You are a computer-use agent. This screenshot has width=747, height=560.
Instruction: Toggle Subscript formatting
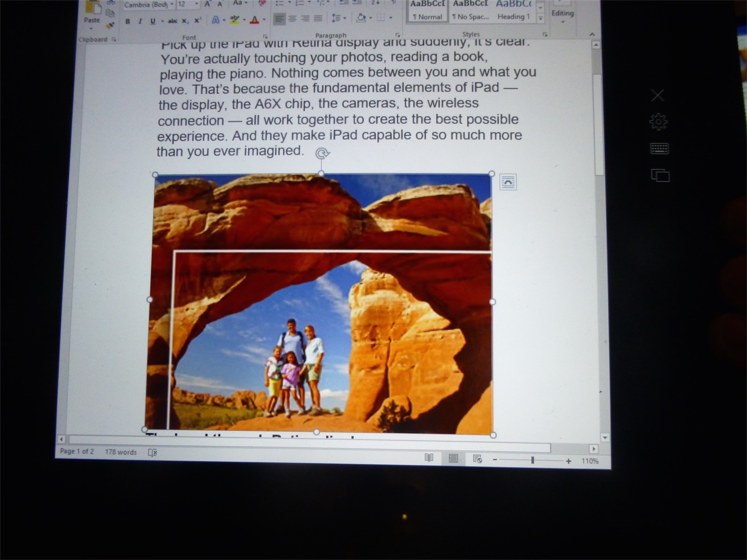[185, 21]
